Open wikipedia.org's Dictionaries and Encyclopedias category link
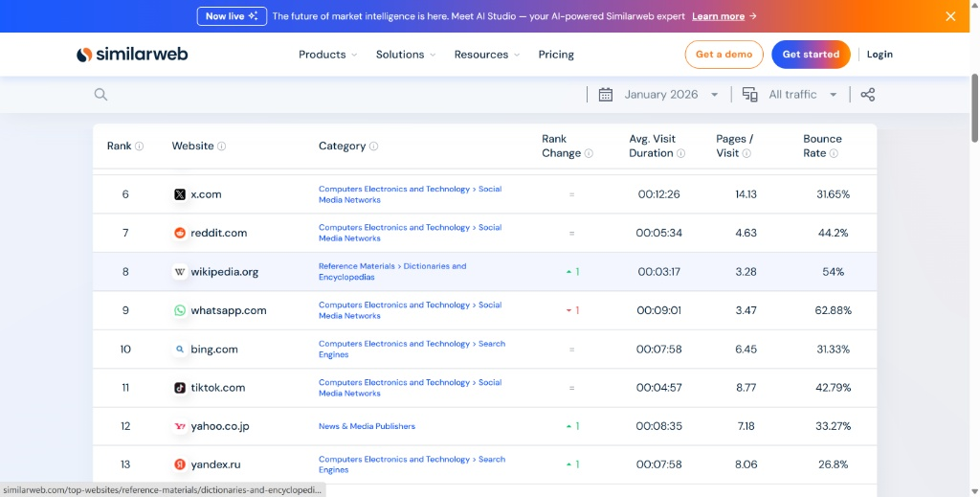The image size is (980, 497). [x=392, y=271]
